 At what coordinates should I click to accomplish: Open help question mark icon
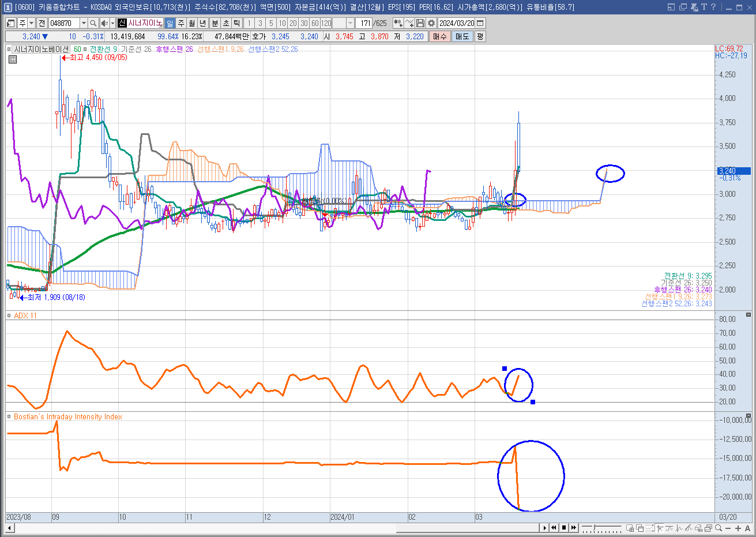(713, 7)
